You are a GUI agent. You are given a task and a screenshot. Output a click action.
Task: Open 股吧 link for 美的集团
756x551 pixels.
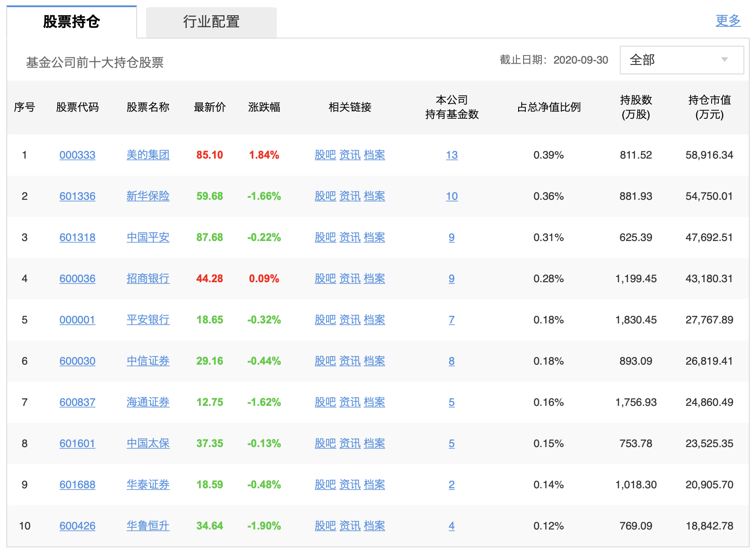click(325, 155)
